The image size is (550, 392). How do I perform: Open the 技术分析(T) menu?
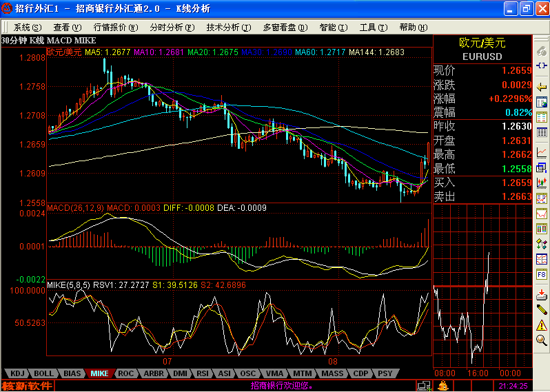point(229,28)
